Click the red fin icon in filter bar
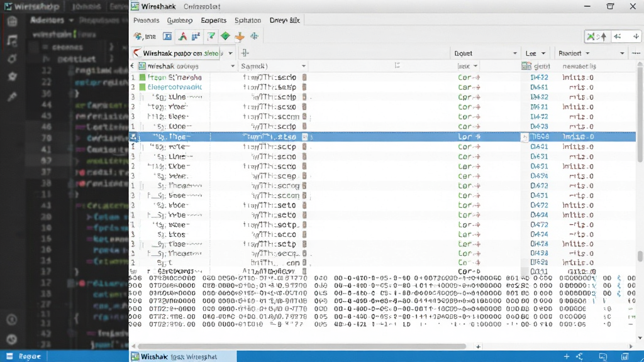Viewport: 644px width, 362px height. (136, 53)
